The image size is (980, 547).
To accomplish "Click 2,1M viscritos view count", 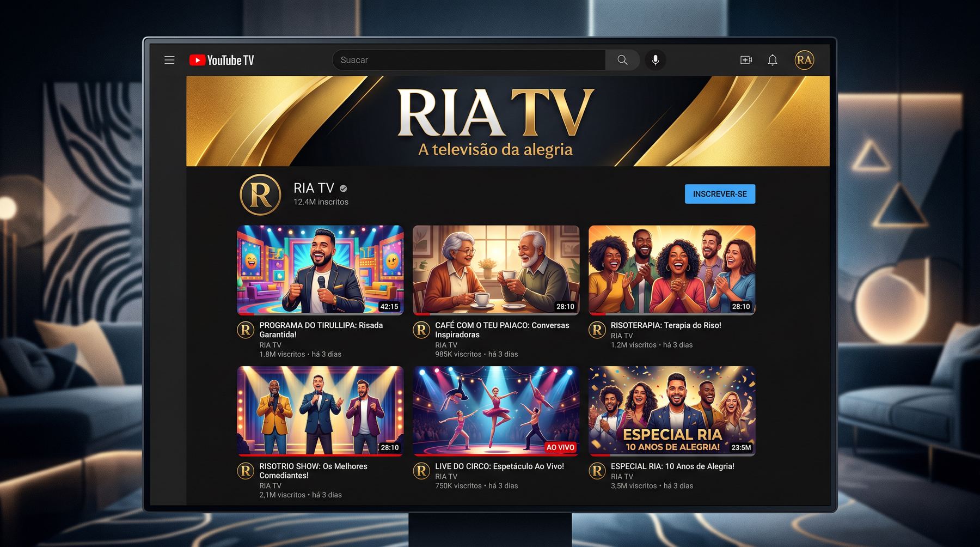I will (282, 495).
